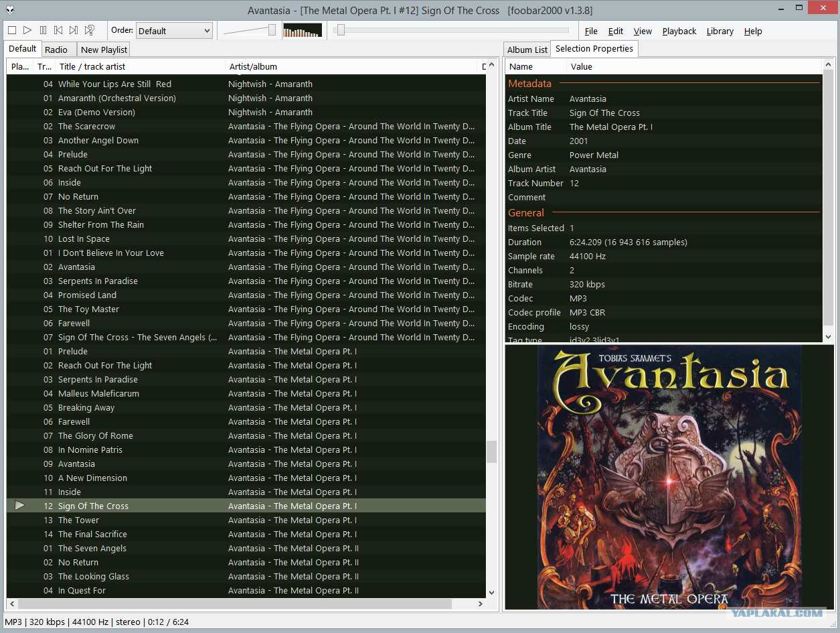
Task: Skip to the next track
Action: (74, 30)
